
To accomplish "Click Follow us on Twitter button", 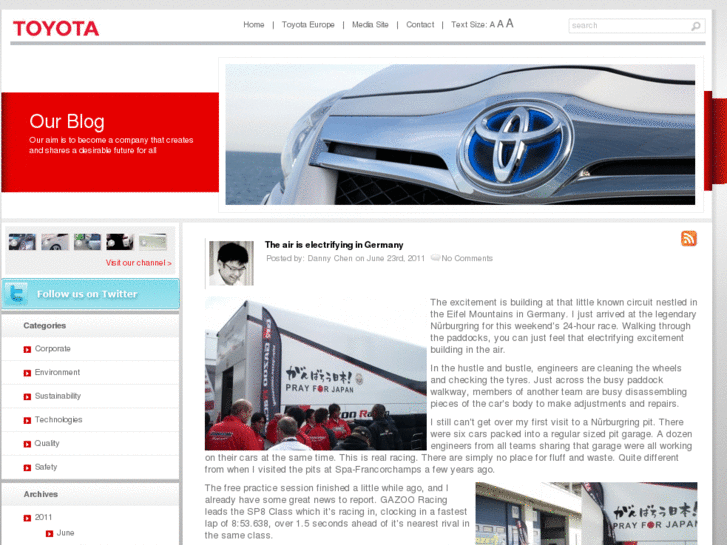I will pyautogui.click(x=90, y=294).
